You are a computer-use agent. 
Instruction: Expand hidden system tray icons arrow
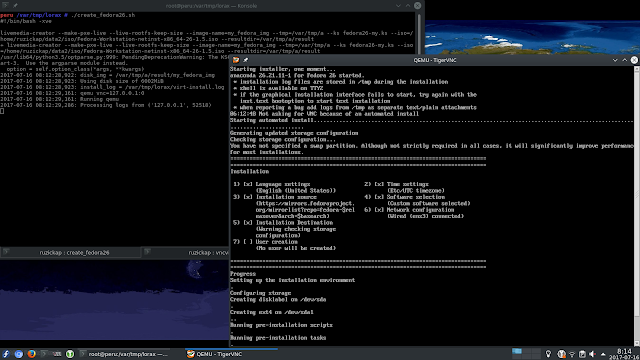pyautogui.click(x=603, y=354)
